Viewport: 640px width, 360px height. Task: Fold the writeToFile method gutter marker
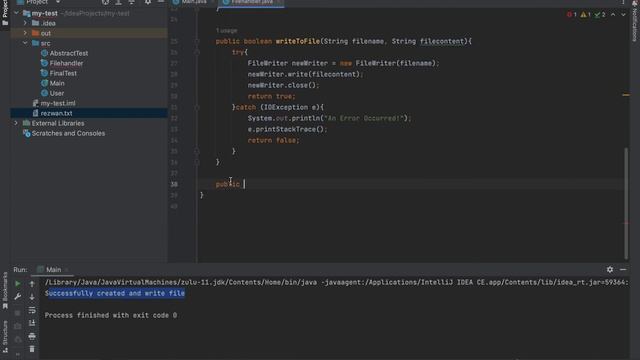[x=197, y=41]
